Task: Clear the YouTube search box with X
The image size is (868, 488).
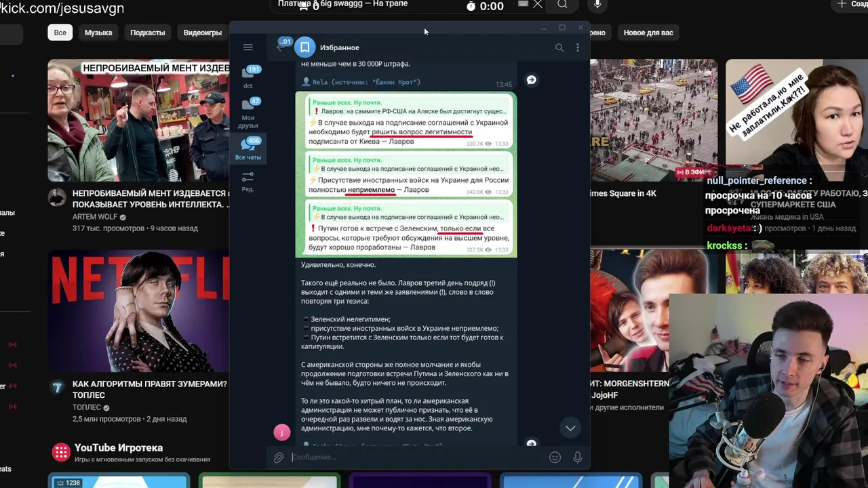Action: 538,5
